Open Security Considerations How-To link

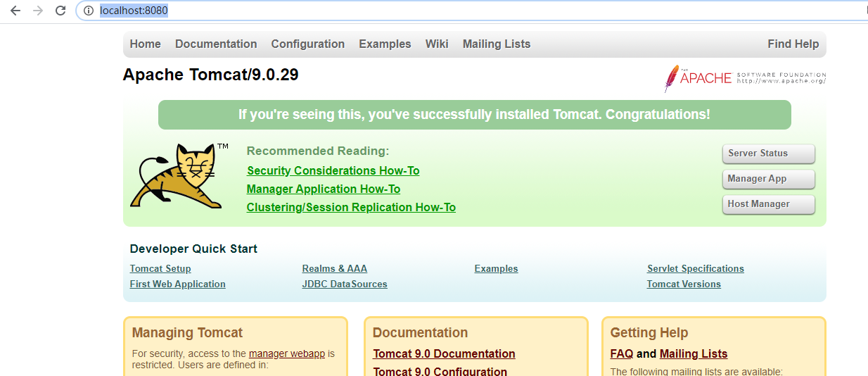point(333,170)
